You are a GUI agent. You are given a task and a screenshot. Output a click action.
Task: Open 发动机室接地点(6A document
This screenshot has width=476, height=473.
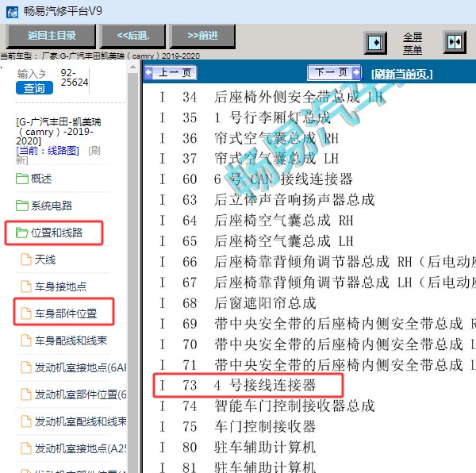(x=80, y=367)
